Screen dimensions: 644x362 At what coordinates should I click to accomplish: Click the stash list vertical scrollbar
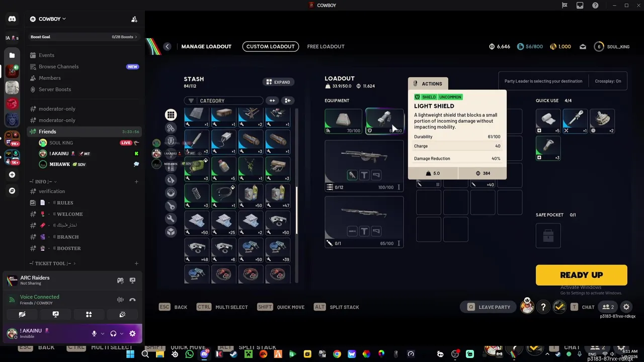coord(297,210)
